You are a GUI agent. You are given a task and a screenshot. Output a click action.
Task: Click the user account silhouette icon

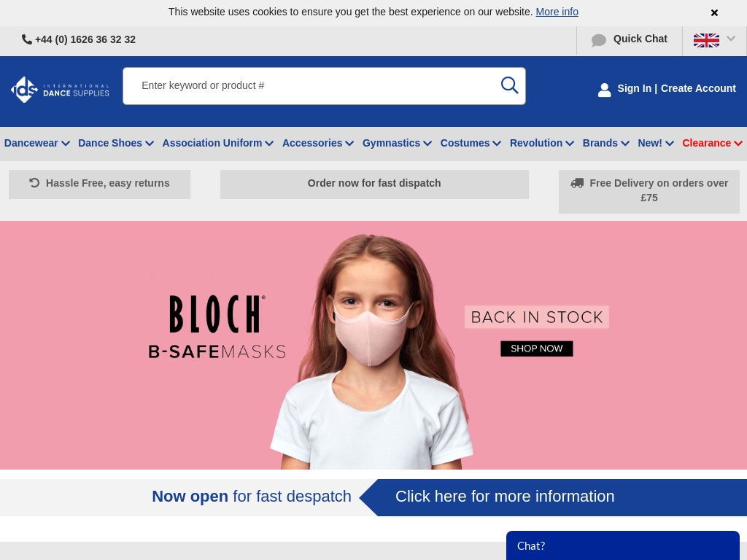[x=604, y=90]
